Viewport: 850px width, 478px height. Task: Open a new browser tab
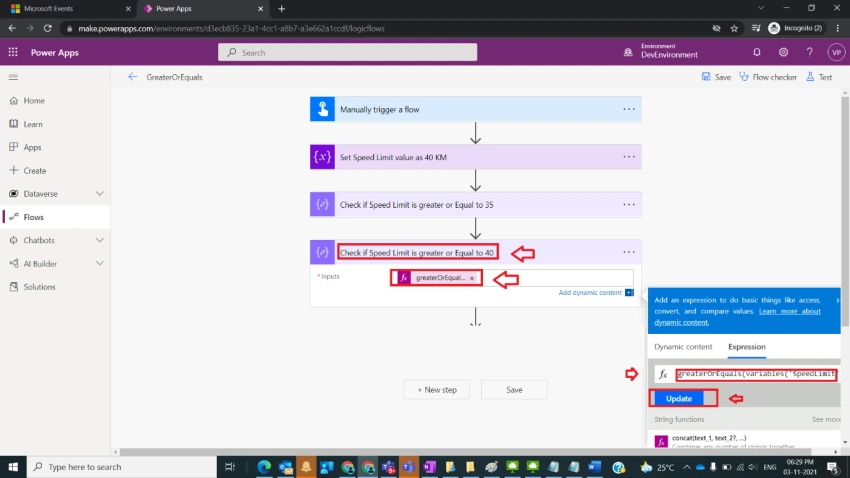coord(281,9)
